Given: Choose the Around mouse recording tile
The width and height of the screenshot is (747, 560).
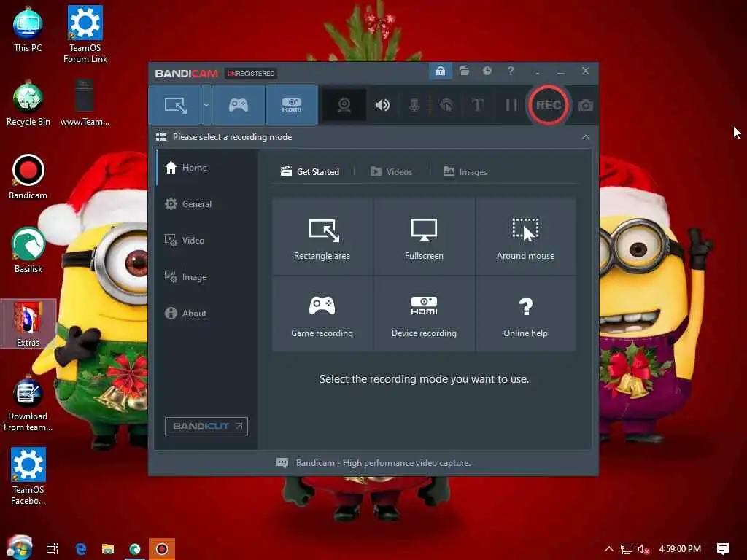Looking at the screenshot, I should click(x=525, y=237).
